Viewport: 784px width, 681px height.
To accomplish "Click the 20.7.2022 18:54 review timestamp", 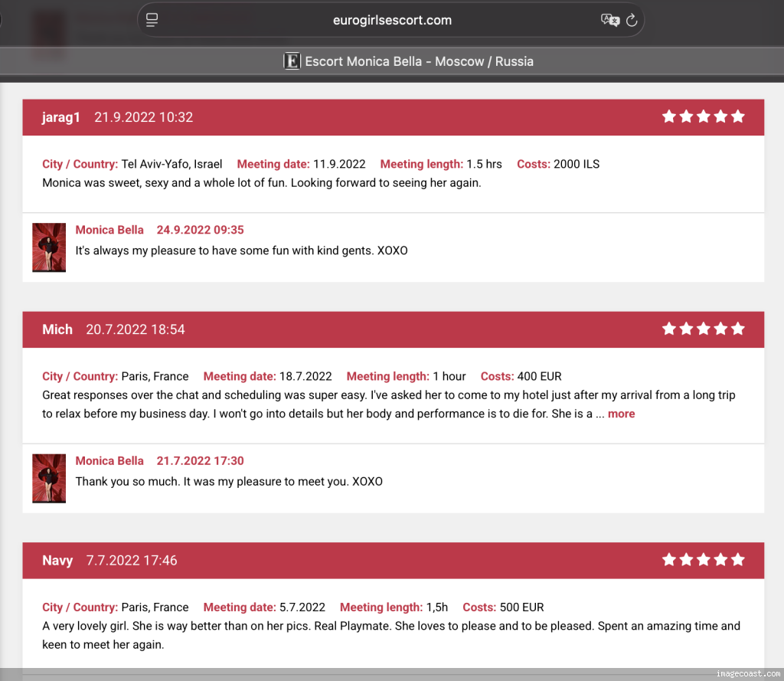I will [136, 329].
